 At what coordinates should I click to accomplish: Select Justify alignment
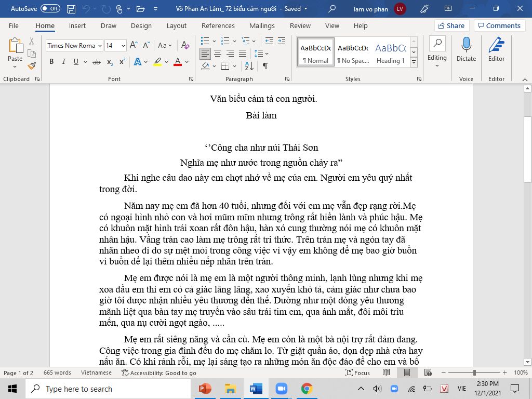click(242, 54)
